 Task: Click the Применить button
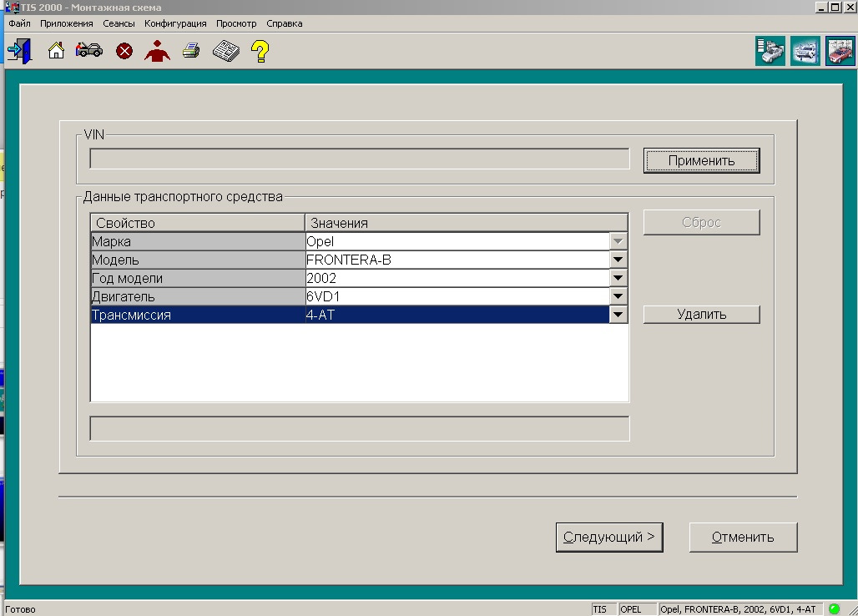coord(701,161)
